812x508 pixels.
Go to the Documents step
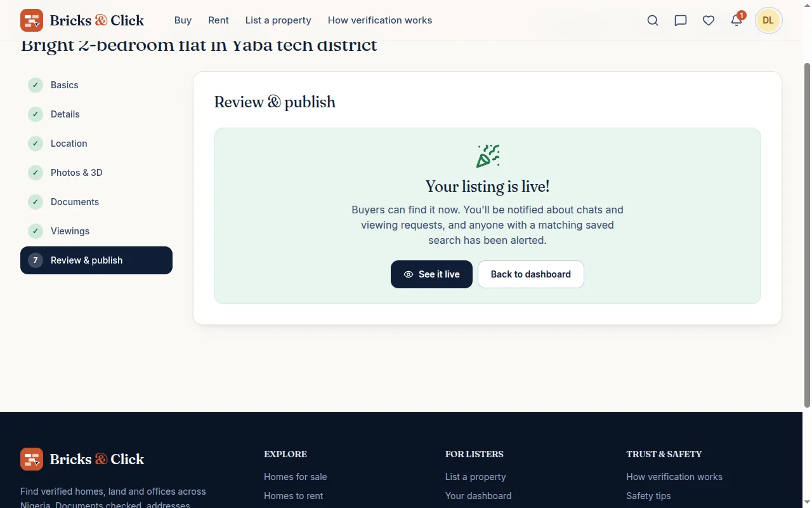(x=96, y=202)
